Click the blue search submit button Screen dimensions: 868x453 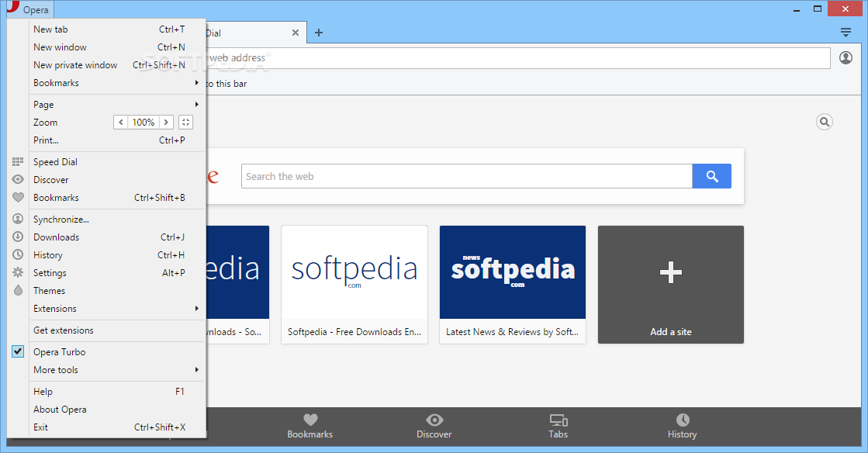tap(712, 176)
